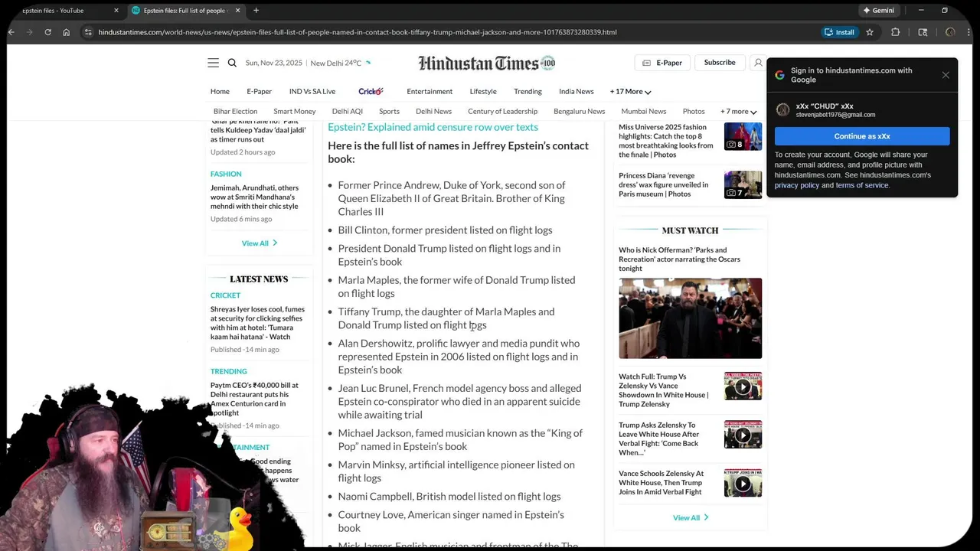The image size is (980, 551).
Task: Open the Photos sub-navigation link
Action: coord(694,112)
